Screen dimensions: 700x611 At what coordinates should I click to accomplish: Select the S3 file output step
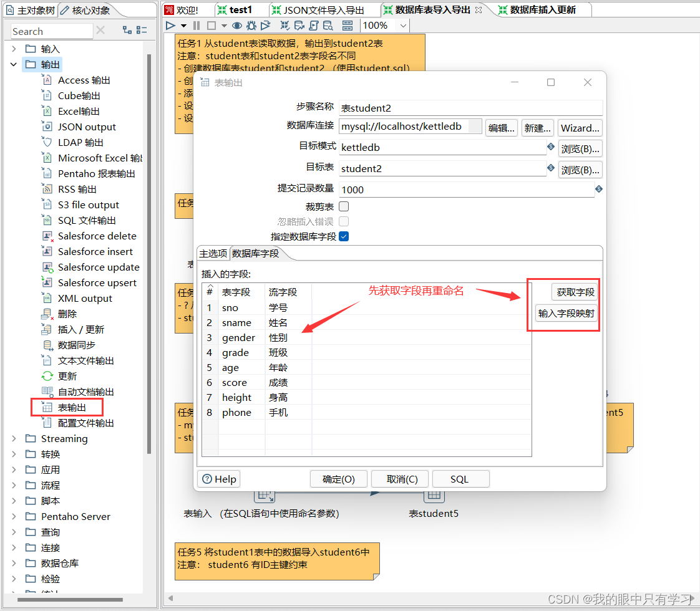89,204
